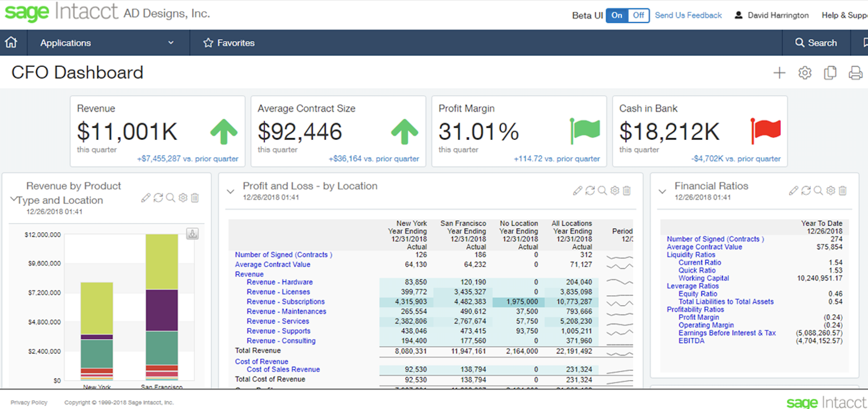This screenshot has height=409, width=868.
Task: Add a dashboard component with plus icon
Action: (x=779, y=73)
